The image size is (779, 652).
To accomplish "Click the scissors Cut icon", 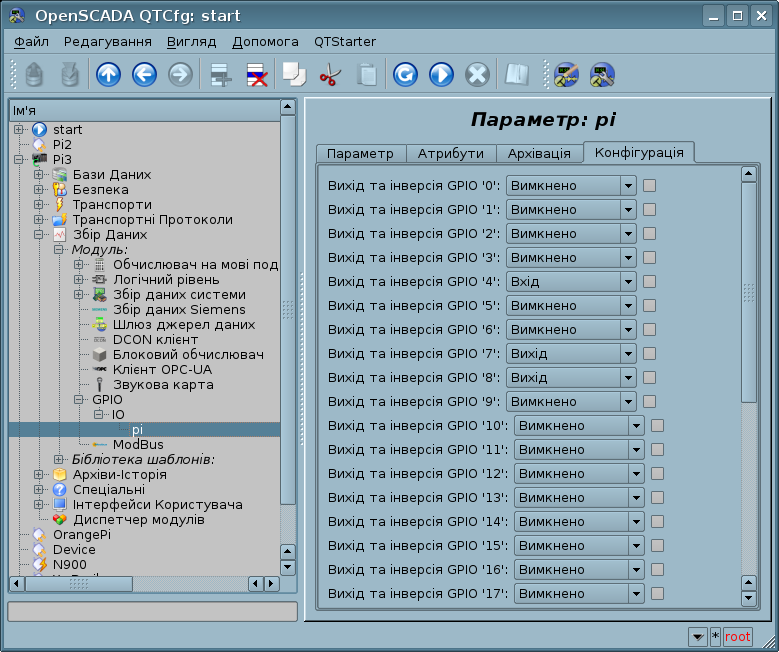I will coord(329,75).
